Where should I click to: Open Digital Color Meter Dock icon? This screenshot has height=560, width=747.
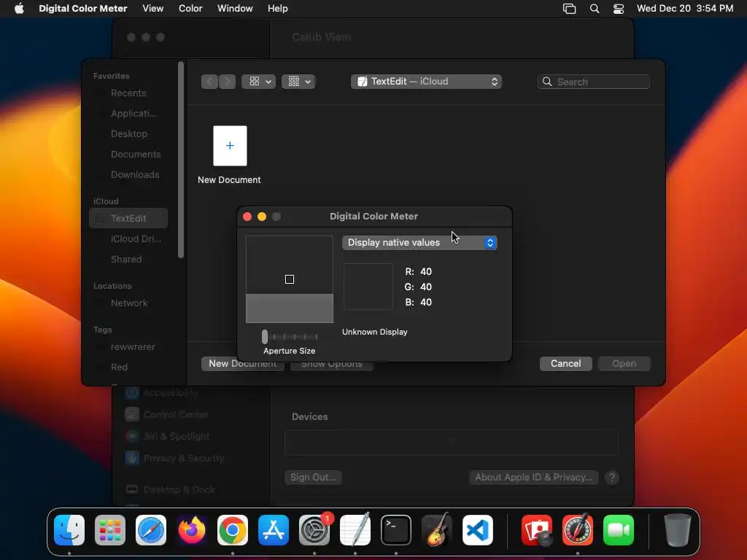click(578, 530)
